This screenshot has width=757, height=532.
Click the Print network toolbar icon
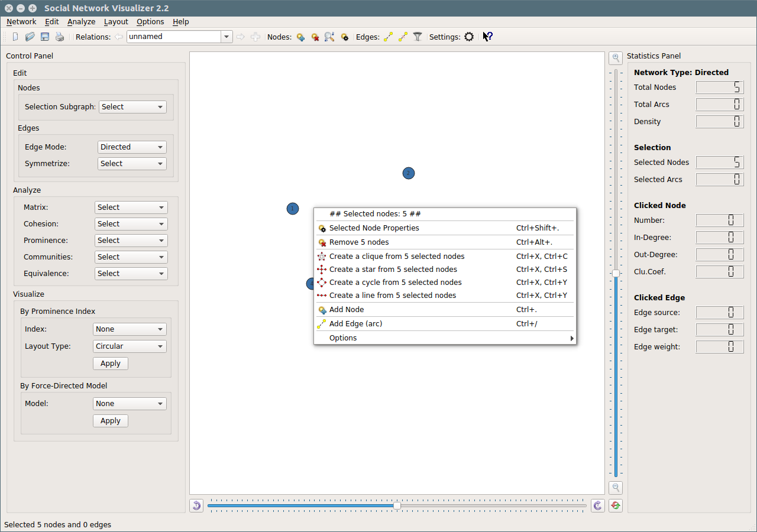tap(60, 37)
